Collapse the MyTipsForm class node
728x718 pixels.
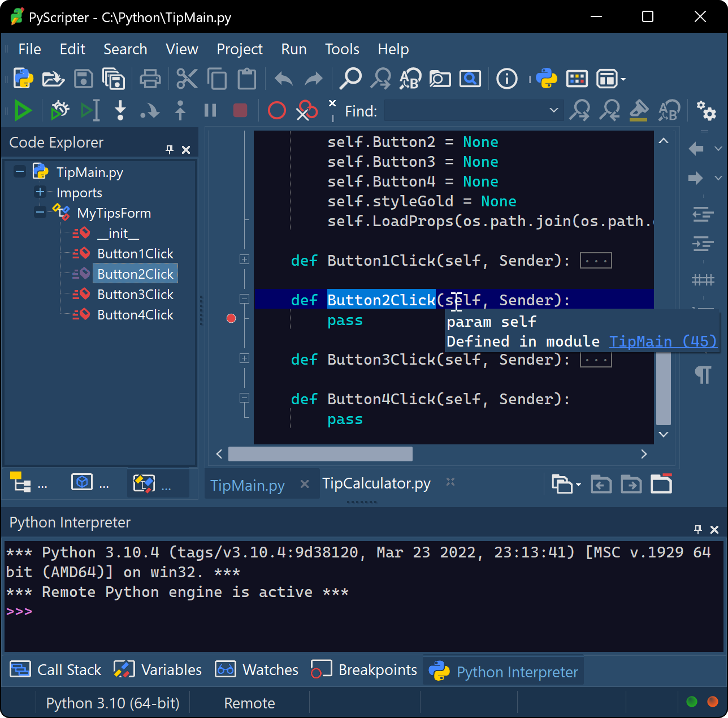click(40, 213)
